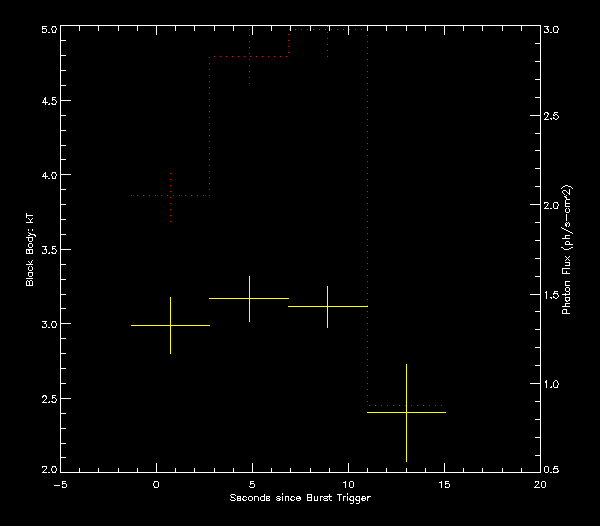
Task: Select the yellow data point near 13 seconds
Action: coord(406,412)
